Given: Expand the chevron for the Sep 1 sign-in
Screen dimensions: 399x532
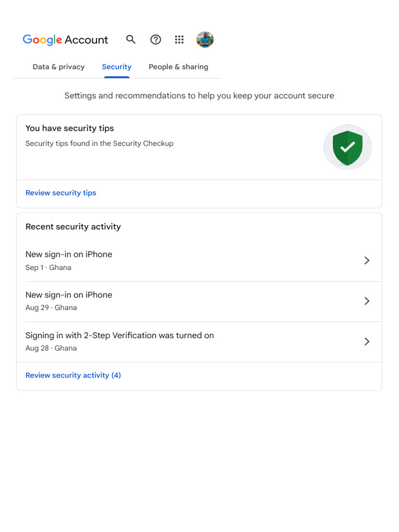Looking at the screenshot, I should pos(367,260).
